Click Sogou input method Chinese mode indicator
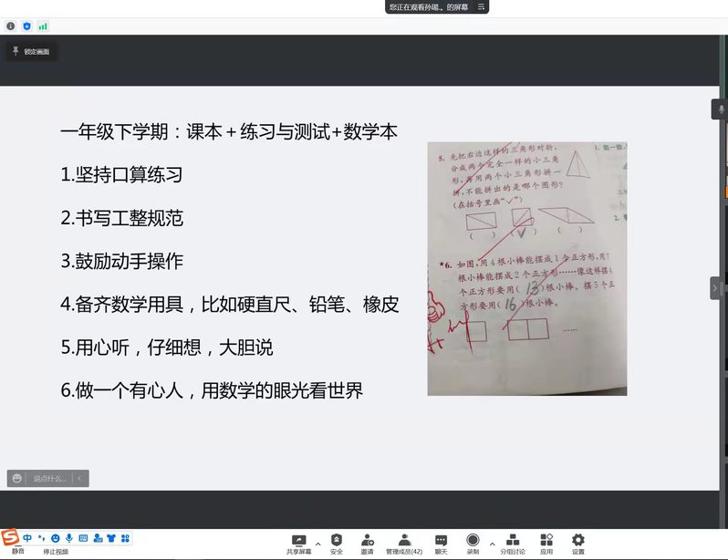 click(27, 537)
